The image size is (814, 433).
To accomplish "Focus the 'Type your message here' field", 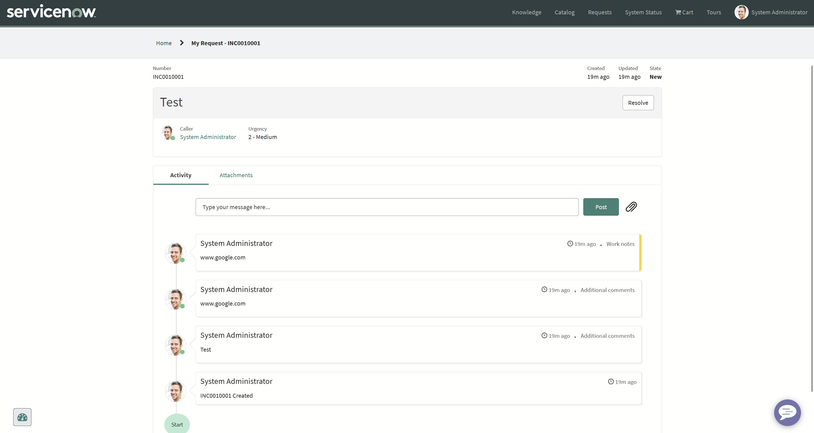I will click(x=387, y=207).
